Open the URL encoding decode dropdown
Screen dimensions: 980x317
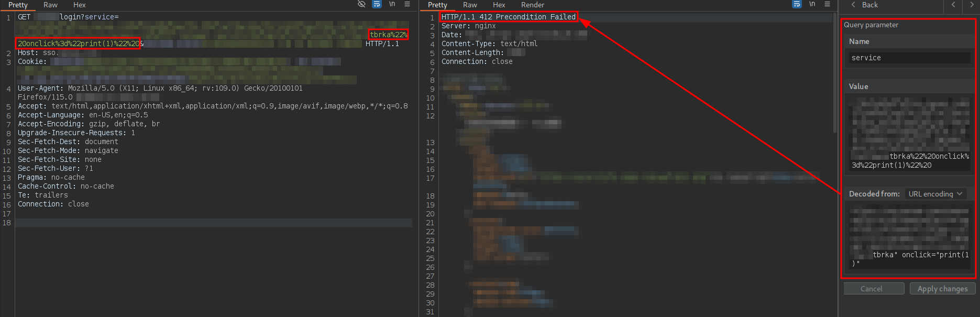(x=935, y=194)
